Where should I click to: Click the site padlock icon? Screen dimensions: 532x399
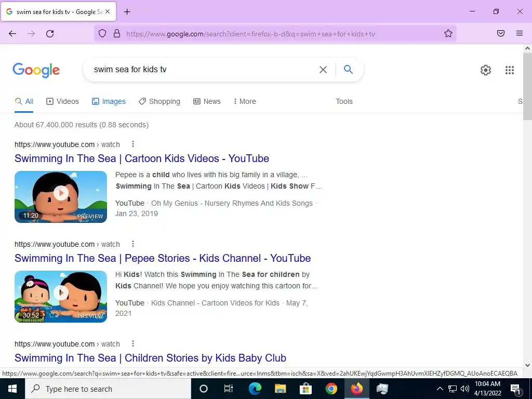[x=117, y=33]
